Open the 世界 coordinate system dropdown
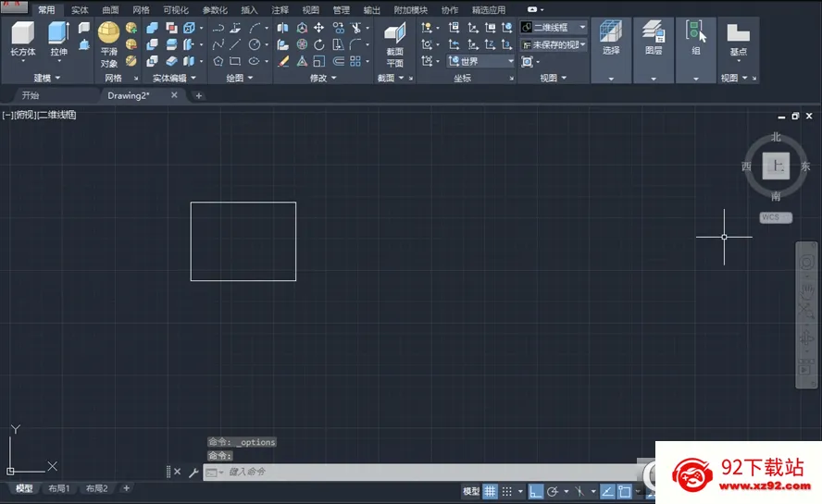Image resolution: width=822 pixels, height=504 pixels. point(480,61)
